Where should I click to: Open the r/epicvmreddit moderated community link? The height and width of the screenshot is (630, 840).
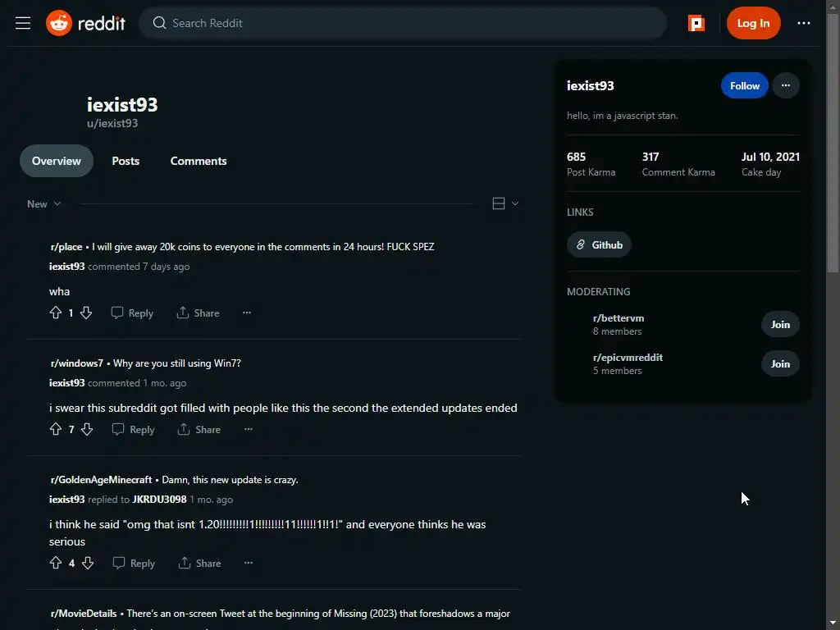pos(628,358)
